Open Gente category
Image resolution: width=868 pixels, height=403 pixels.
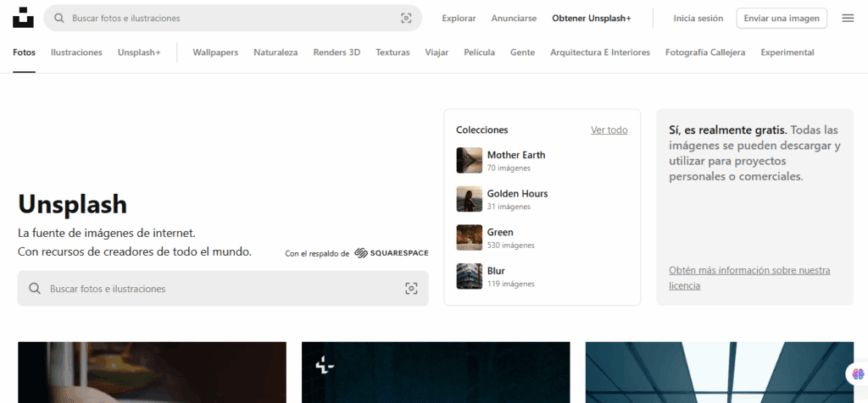(x=522, y=52)
